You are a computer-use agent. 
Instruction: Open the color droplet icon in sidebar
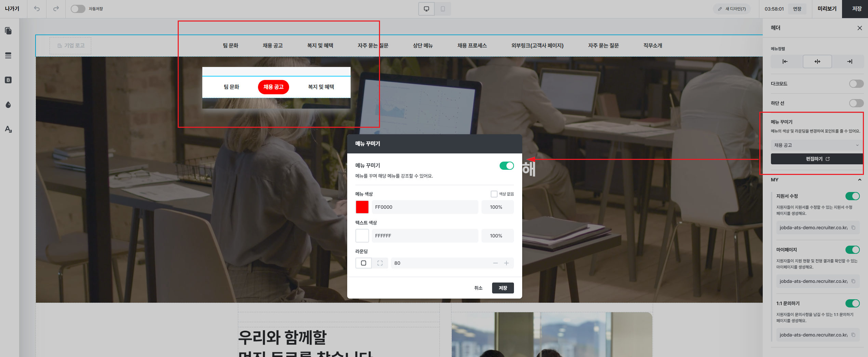coord(9,105)
